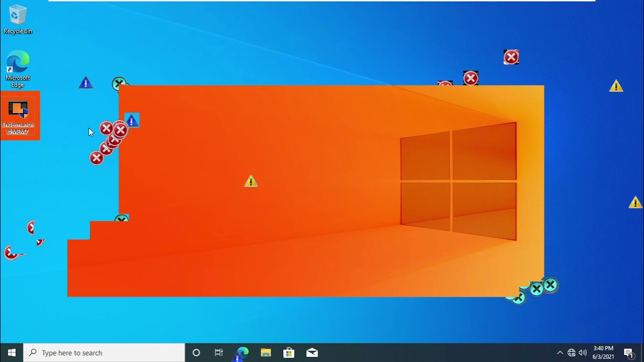Open the Mail app from the taskbar
Image resolution: width=644 pixels, height=362 pixels.
[x=312, y=352]
